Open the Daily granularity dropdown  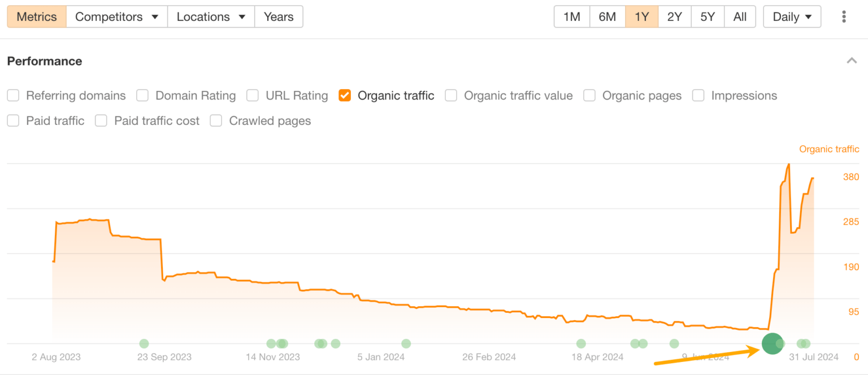coord(791,16)
